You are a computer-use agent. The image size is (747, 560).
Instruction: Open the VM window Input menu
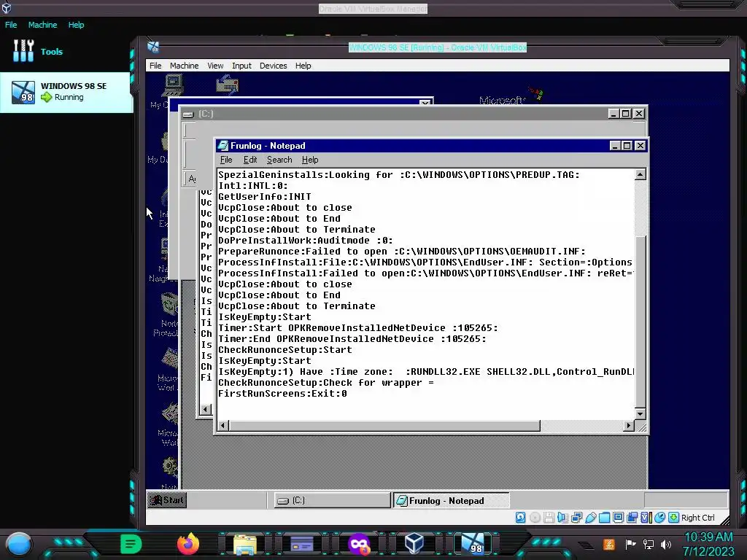pyautogui.click(x=241, y=66)
